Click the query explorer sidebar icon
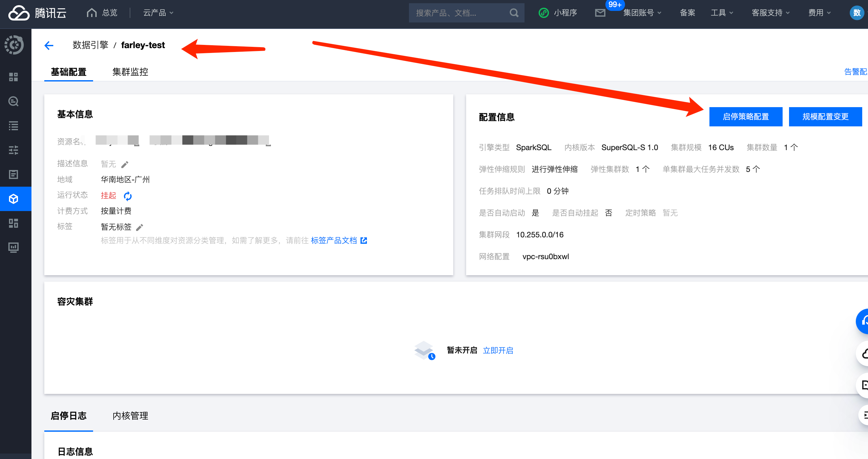 (x=13, y=101)
